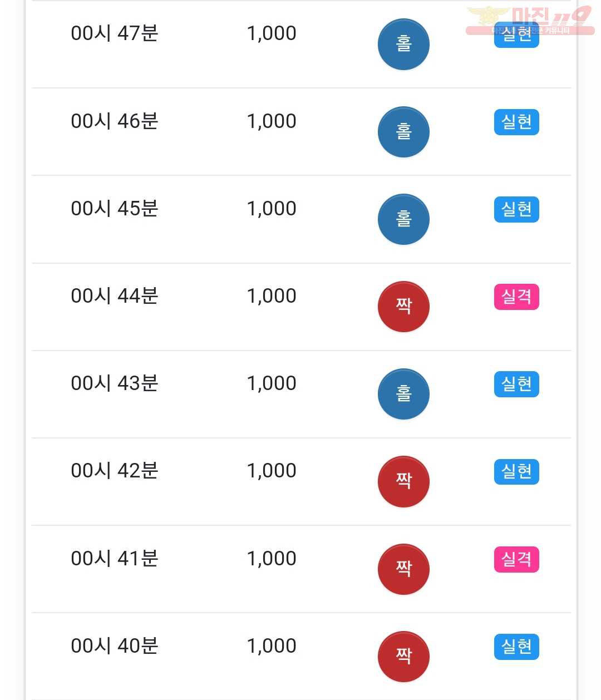Select the 실현 badge for 00시 43분
Screen dimensions: 601x700
click(516, 384)
